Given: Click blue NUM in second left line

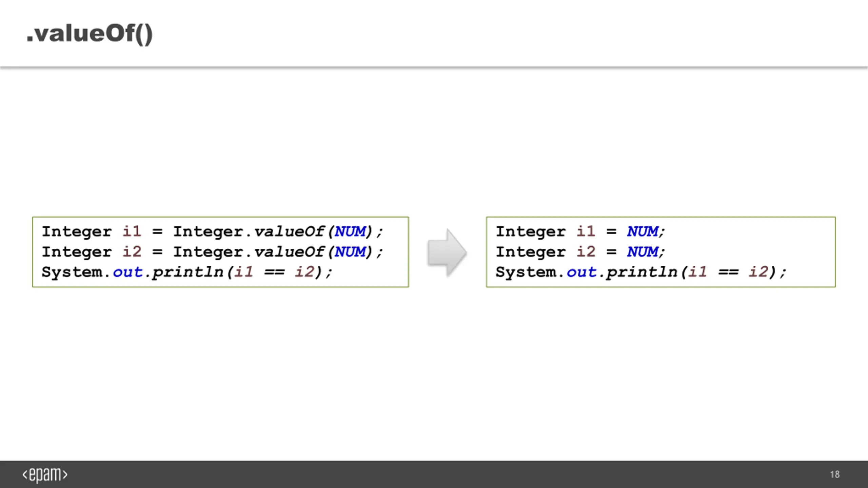Looking at the screenshot, I should click(351, 252).
